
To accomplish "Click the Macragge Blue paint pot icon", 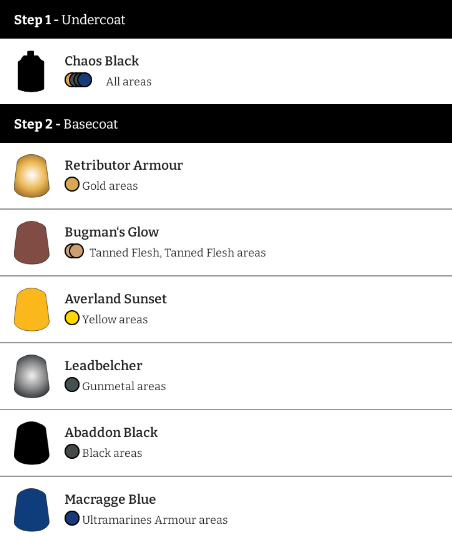I will pos(31,510).
